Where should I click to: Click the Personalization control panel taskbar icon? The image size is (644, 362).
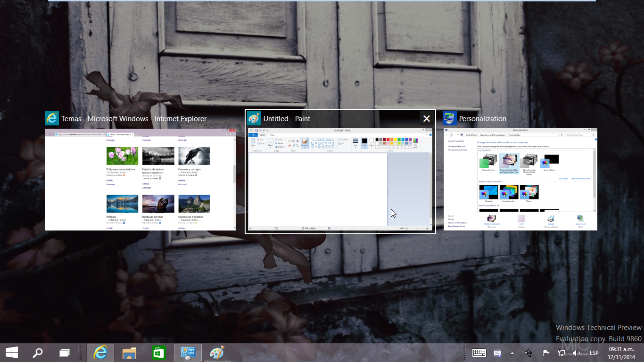pyautogui.click(x=188, y=353)
